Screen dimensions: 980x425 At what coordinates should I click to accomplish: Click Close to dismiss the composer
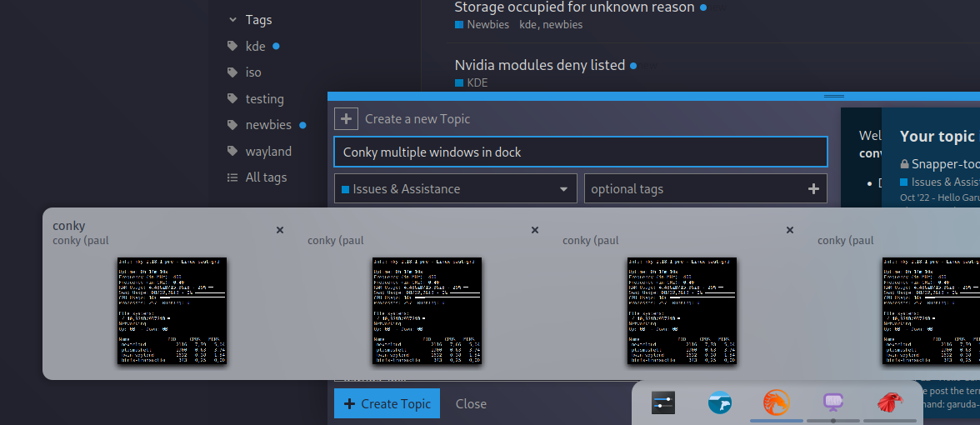pos(472,403)
